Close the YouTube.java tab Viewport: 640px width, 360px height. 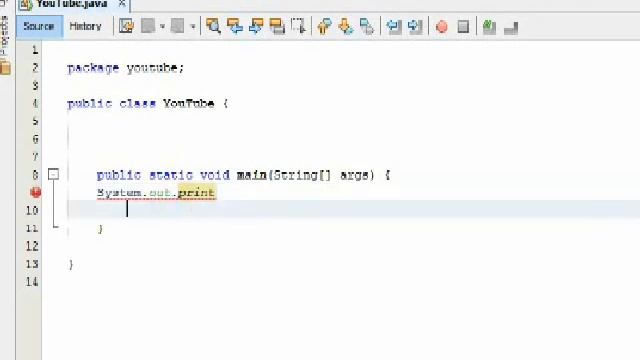tap(122, 4)
